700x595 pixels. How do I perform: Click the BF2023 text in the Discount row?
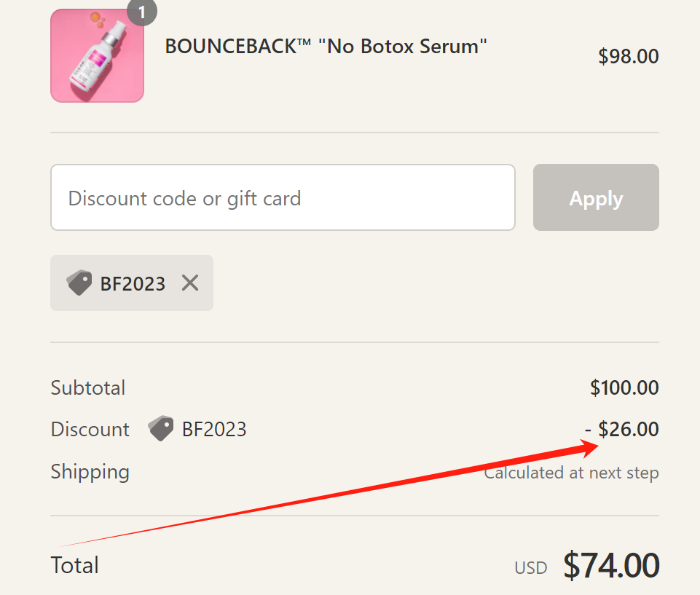coord(214,430)
